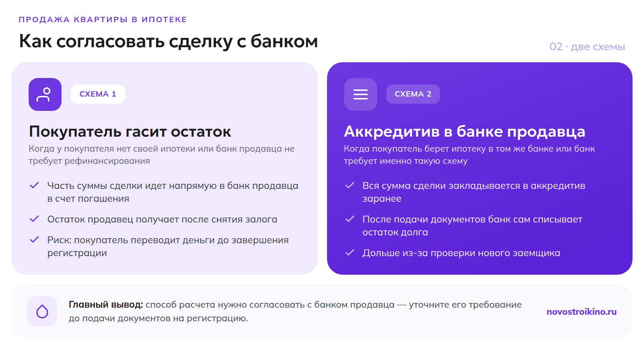Viewport: 644px width, 362px height.
Task: Click the '02 · две схемы' slide label
Action: (x=587, y=47)
